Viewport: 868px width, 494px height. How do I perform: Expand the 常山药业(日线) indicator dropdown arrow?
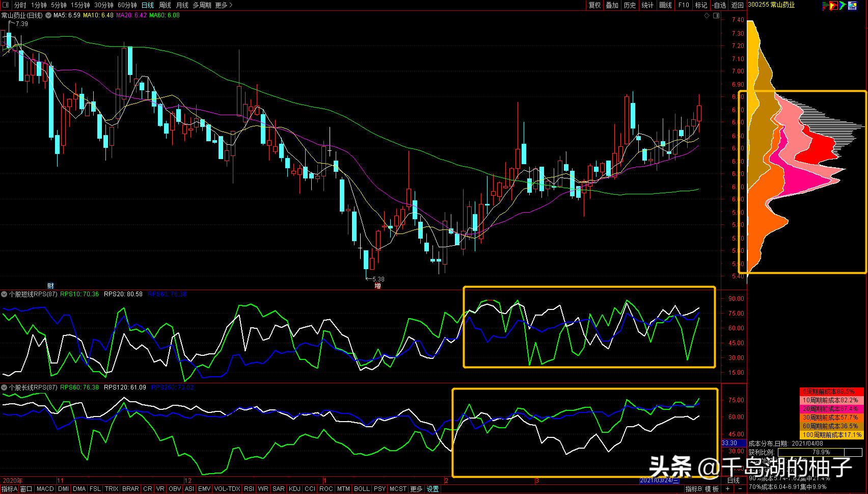48,15
